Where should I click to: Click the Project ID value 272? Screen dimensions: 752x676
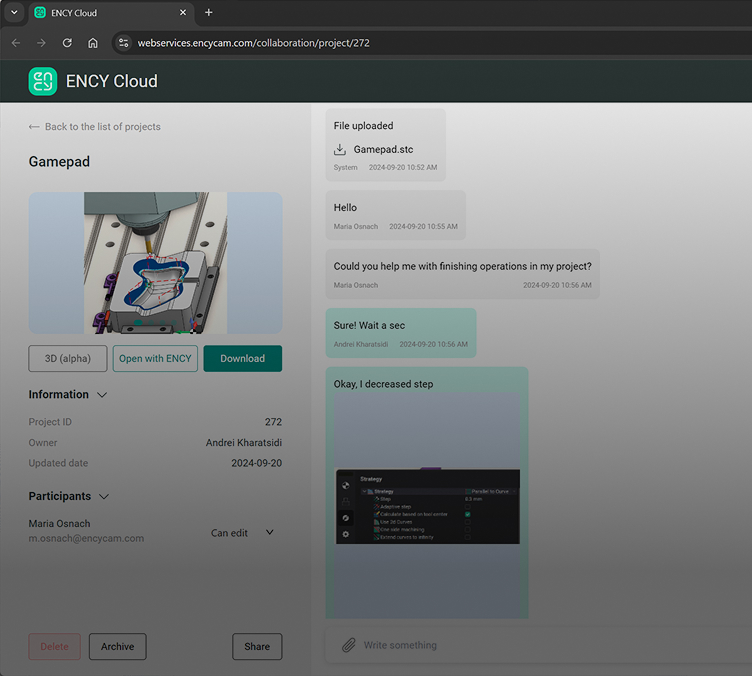273,422
